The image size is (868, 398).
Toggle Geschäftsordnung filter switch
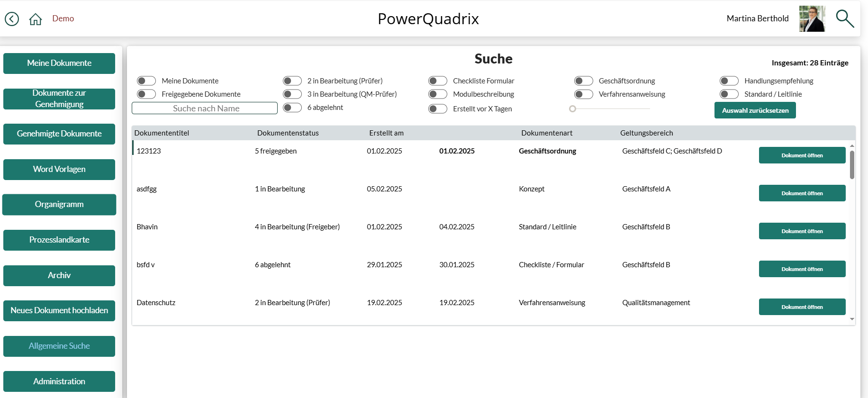pyautogui.click(x=584, y=81)
